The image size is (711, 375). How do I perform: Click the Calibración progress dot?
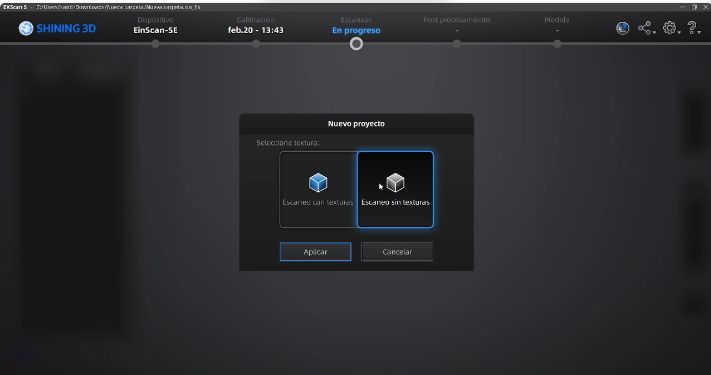(x=256, y=44)
